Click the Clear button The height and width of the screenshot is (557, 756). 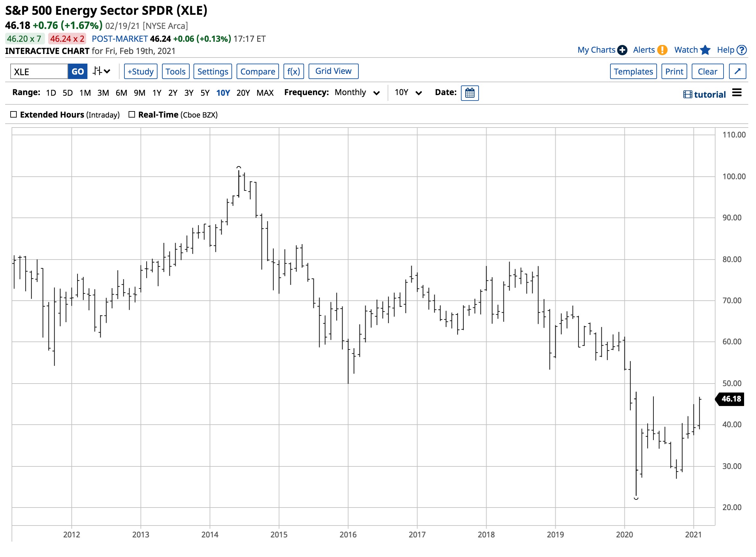707,72
